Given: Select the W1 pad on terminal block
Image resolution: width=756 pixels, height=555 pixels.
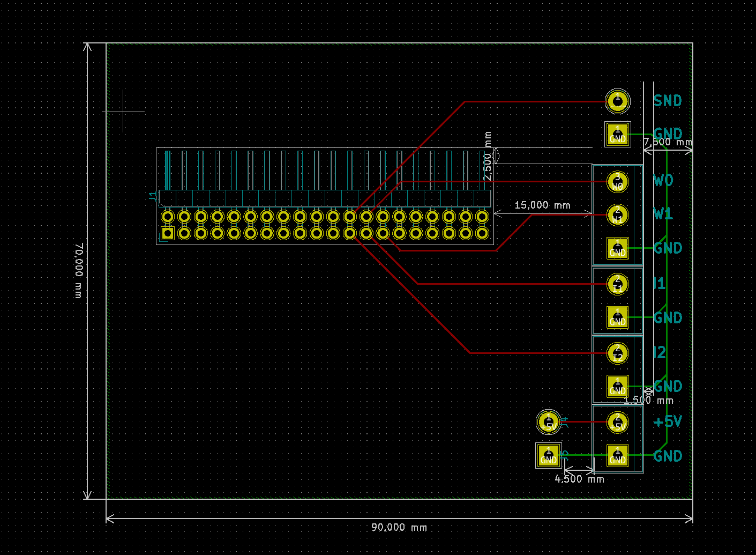Looking at the screenshot, I should (618, 215).
